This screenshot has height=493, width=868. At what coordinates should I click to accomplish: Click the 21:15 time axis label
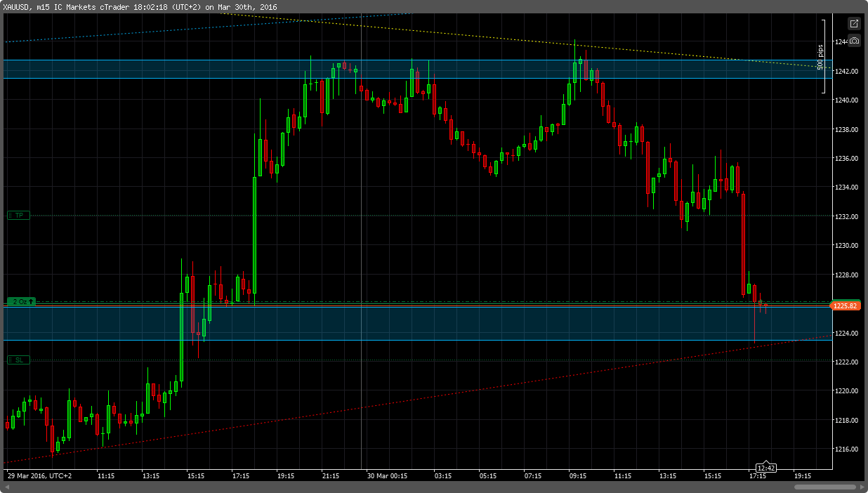[331, 476]
